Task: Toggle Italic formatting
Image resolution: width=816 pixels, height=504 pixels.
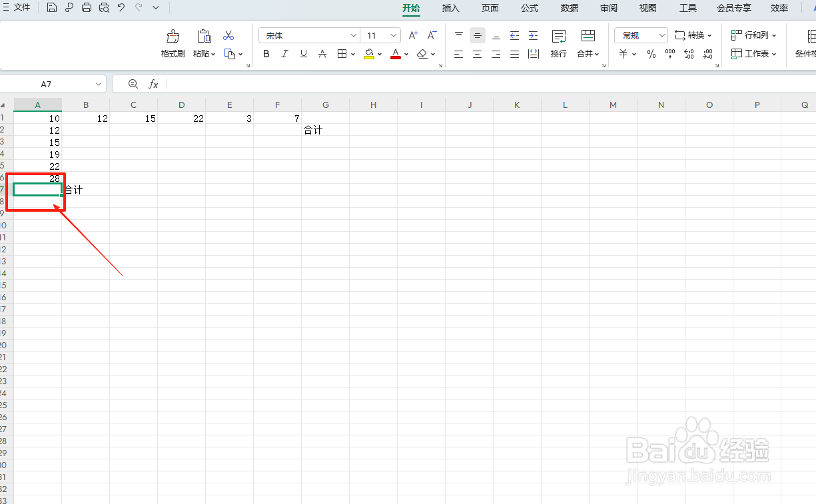Action: pos(285,54)
